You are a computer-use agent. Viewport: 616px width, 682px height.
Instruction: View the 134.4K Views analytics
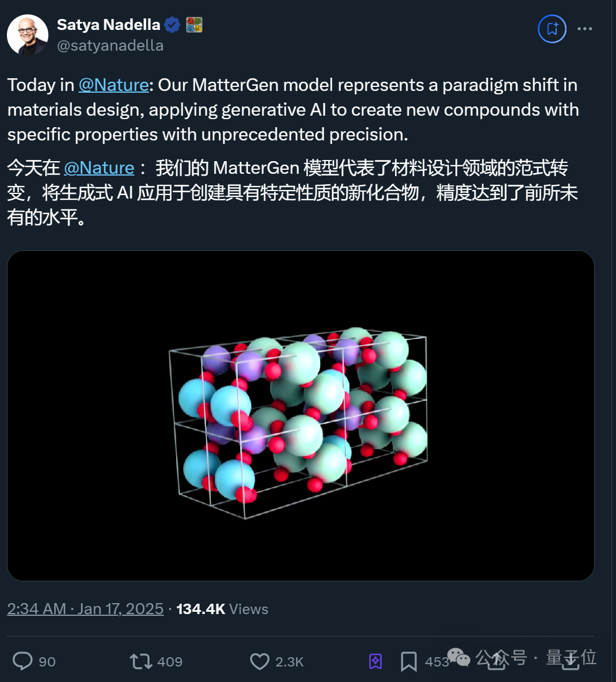point(222,609)
